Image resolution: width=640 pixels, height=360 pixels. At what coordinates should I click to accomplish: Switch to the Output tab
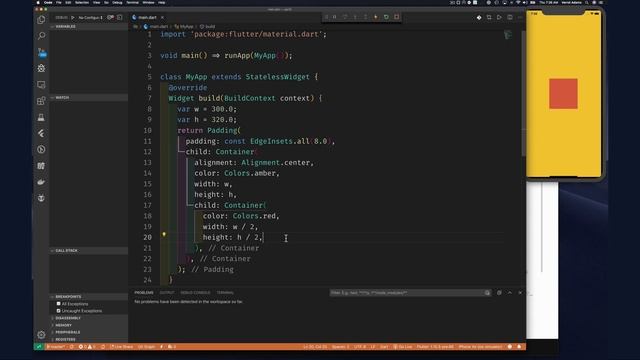[x=167, y=293]
